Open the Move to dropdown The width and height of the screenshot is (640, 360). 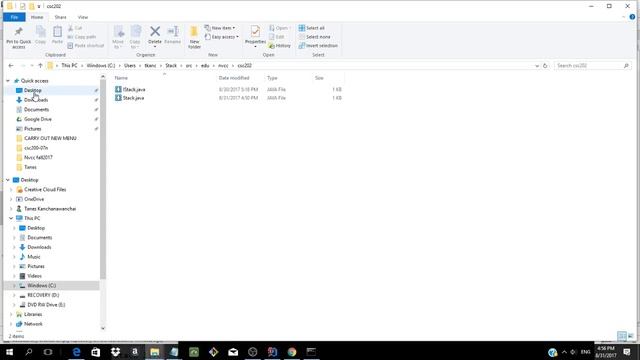(x=118, y=37)
